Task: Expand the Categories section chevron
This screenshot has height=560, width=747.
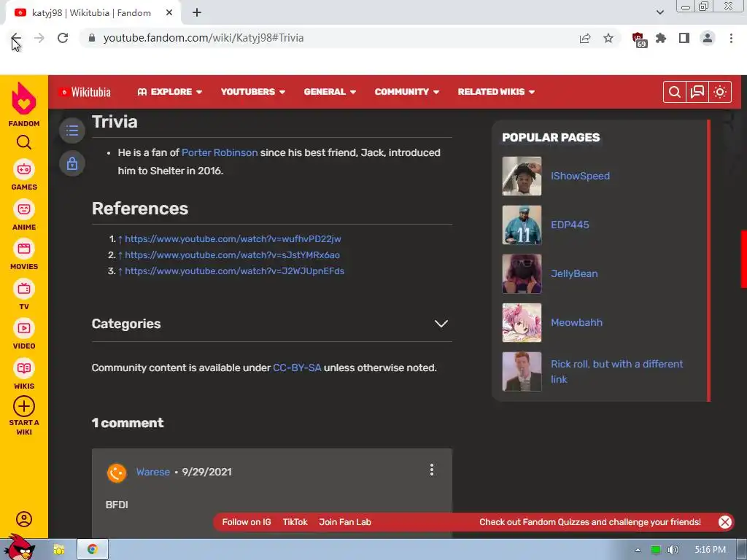Action: coord(441,324)
